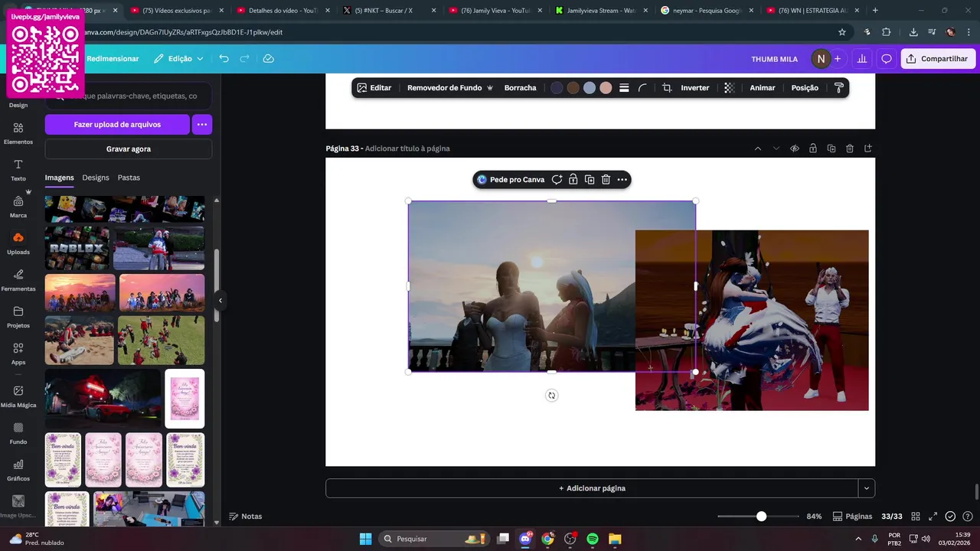
Task: Click the cloud save status icon
Action: [268, 59]
